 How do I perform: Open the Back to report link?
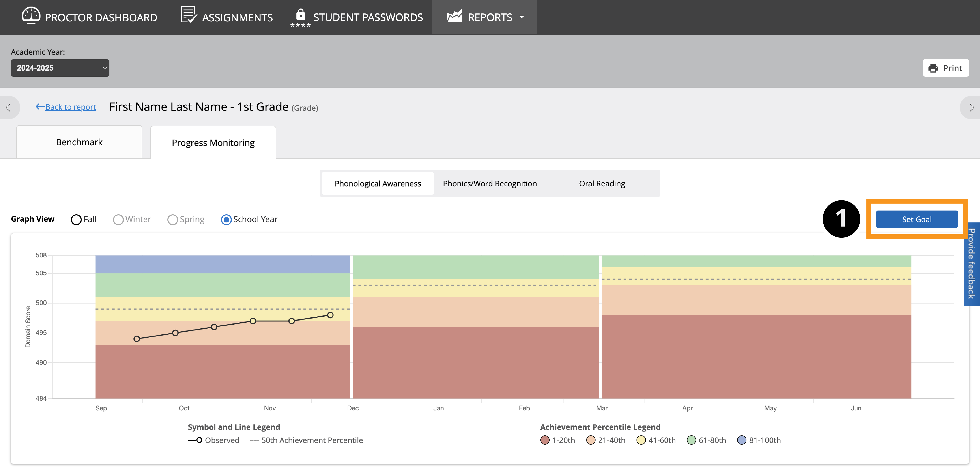point(70,107)
